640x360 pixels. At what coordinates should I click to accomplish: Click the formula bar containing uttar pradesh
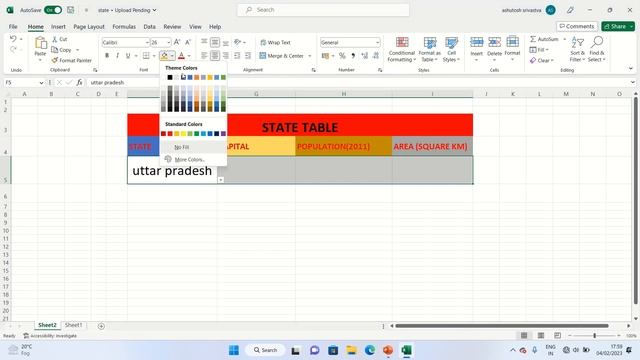tap(359, 82)
